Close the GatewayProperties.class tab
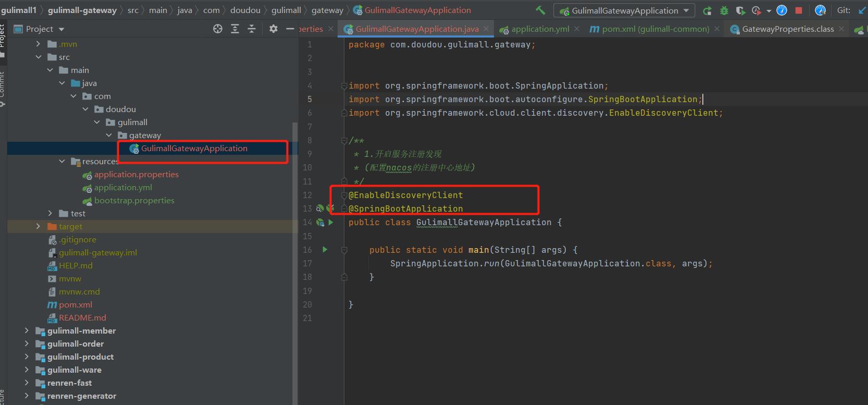The width and height of the screenshot is (868, 405). [x=841, y=29]
